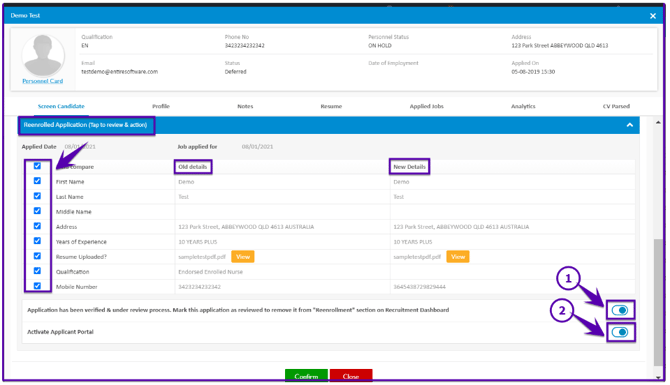
Task: Uncheck the Qualification row checkbox
Action: coord(37,270)
